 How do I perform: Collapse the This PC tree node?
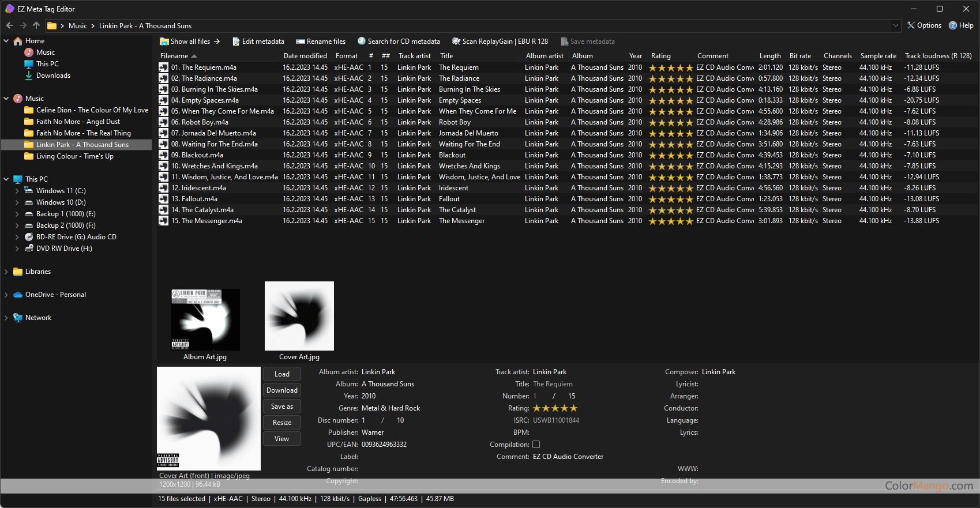(6, 179)
